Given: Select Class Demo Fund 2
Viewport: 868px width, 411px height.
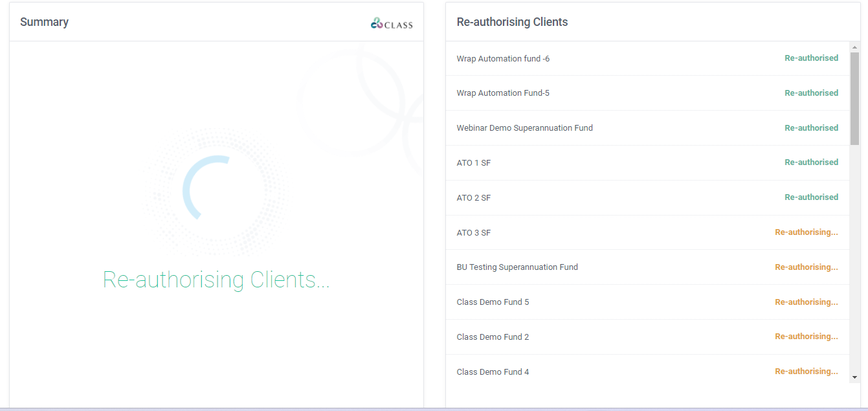Looking at the screenshot, I should coord(493,337).
